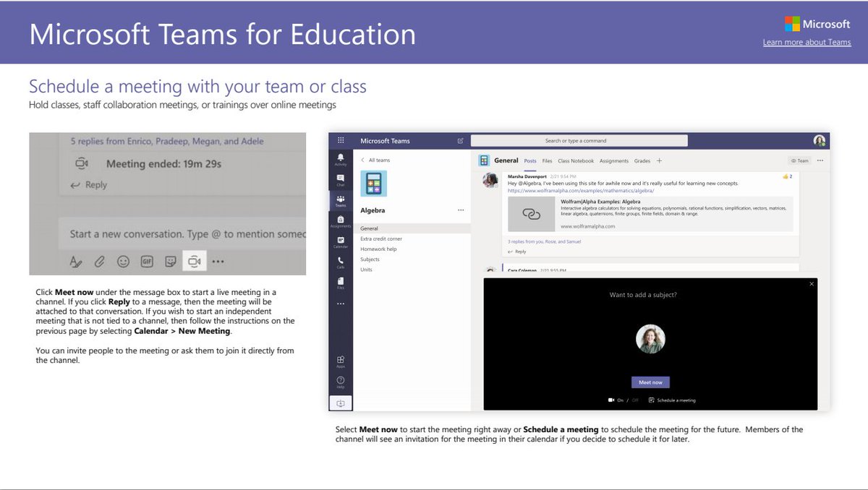
Task: Open the emoji picker in the compose toolbar
Action: (x=123, y=261)
